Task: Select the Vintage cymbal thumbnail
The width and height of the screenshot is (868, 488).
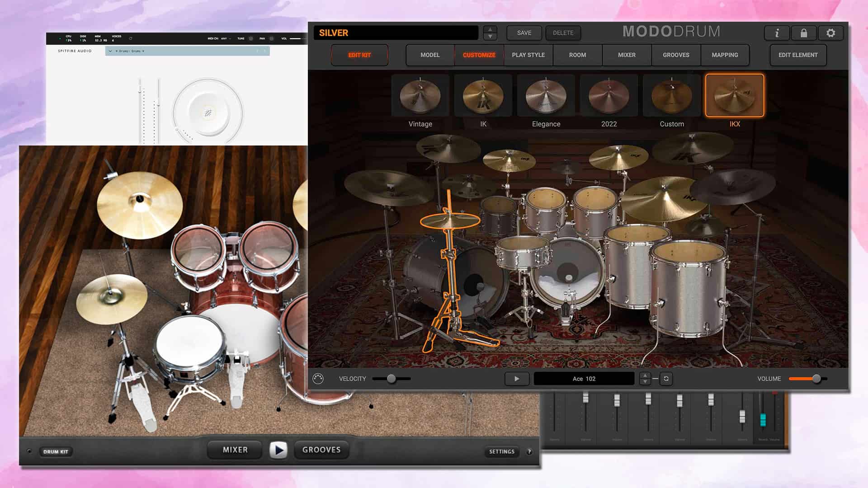Action: 420,96
